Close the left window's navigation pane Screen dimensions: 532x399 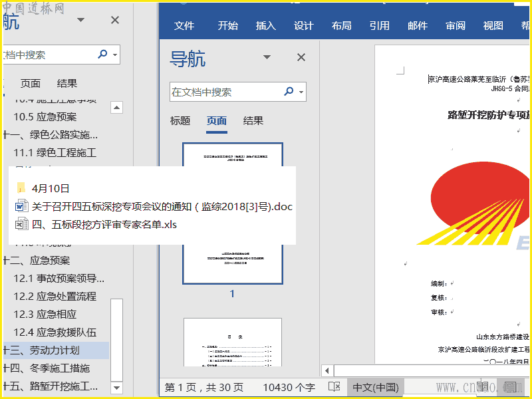click(x=115, y=20)
